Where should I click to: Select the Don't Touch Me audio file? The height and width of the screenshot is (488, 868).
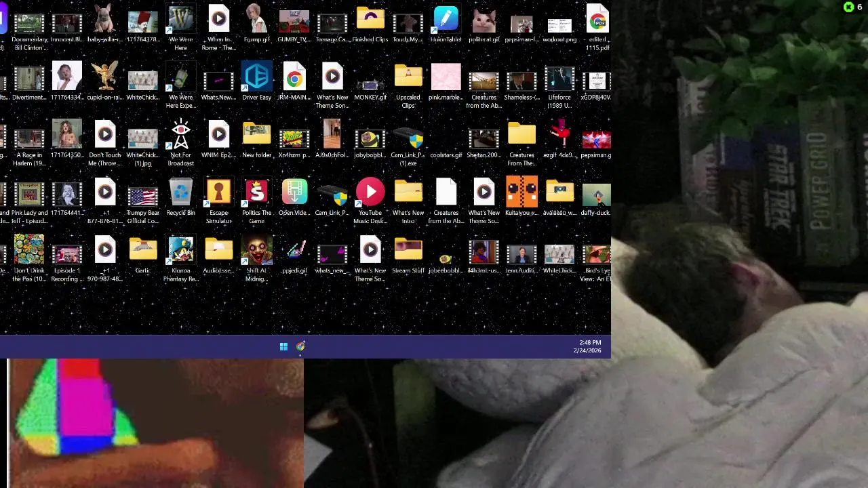point(105,144)
